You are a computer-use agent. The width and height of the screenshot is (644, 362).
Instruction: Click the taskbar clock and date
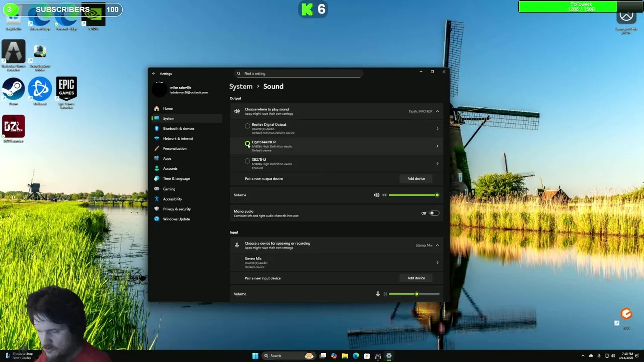(627, 356)
